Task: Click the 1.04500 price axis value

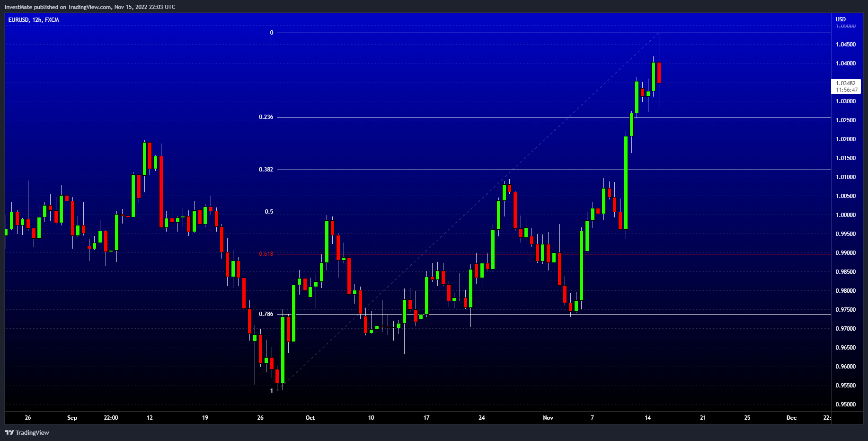Action: (x=846, y=45)
